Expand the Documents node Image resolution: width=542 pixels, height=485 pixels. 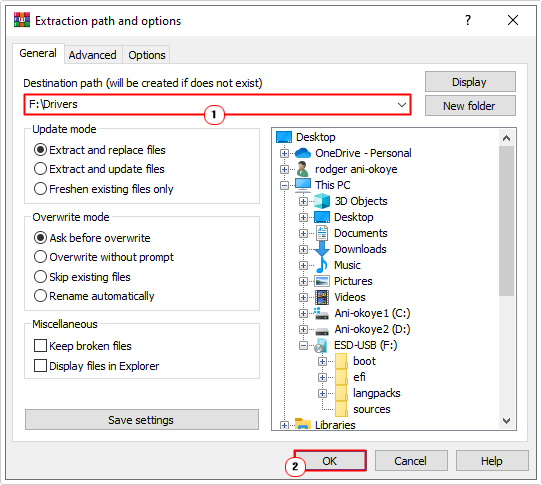pos(303,233)
